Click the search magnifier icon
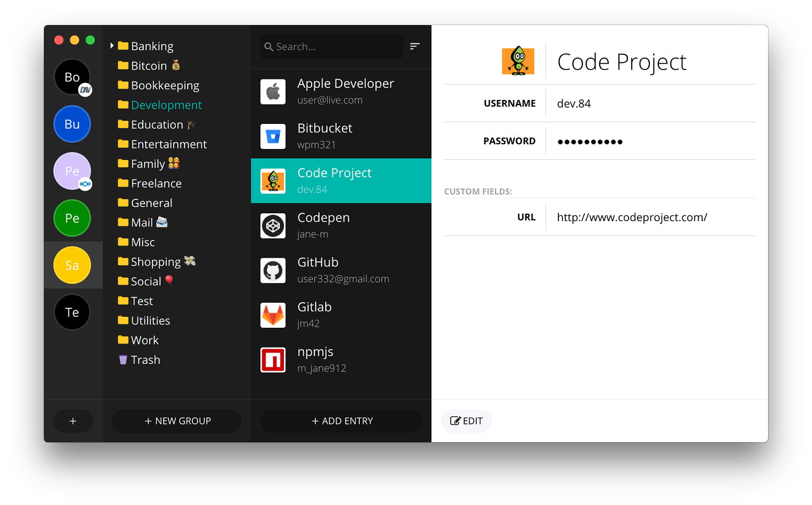The image size is (812, 505). (269, 47)
